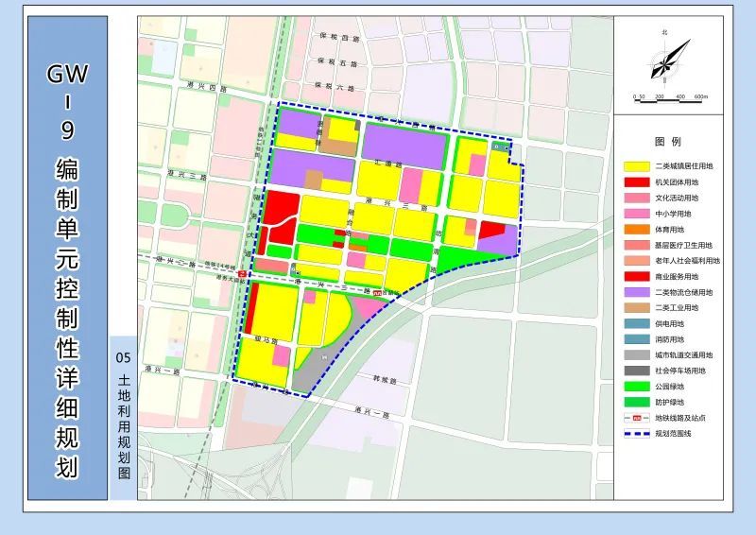Click the 地铁线路及站点 legend symbol

tap(636, 418)
